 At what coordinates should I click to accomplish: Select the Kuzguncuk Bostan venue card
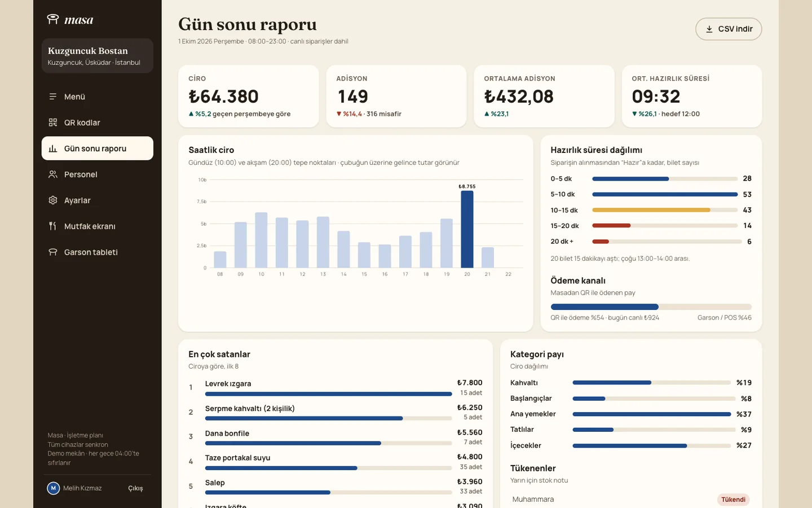pyautogui.click(x=98, y=56)
